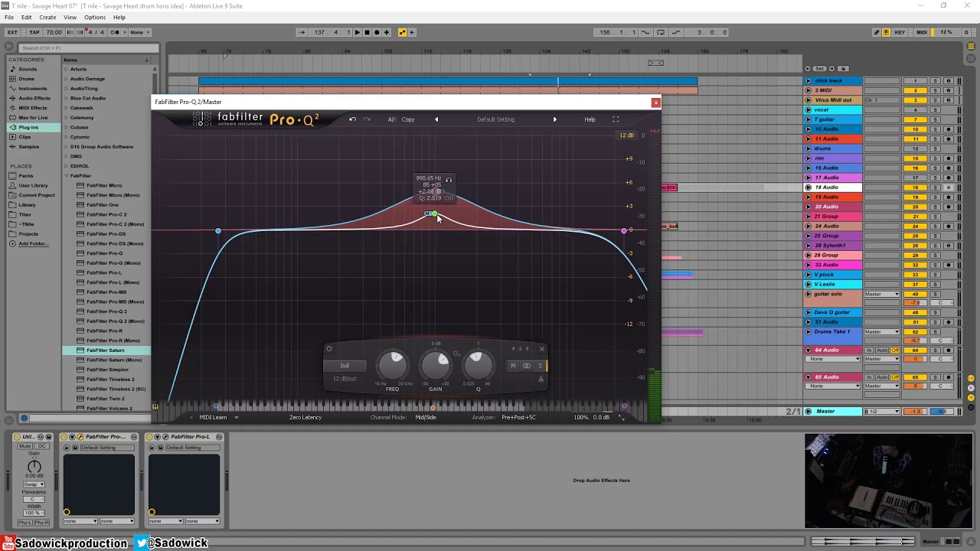980x551 pixels.
Task: Click the split band scissors icon
Action: (541, 379)
